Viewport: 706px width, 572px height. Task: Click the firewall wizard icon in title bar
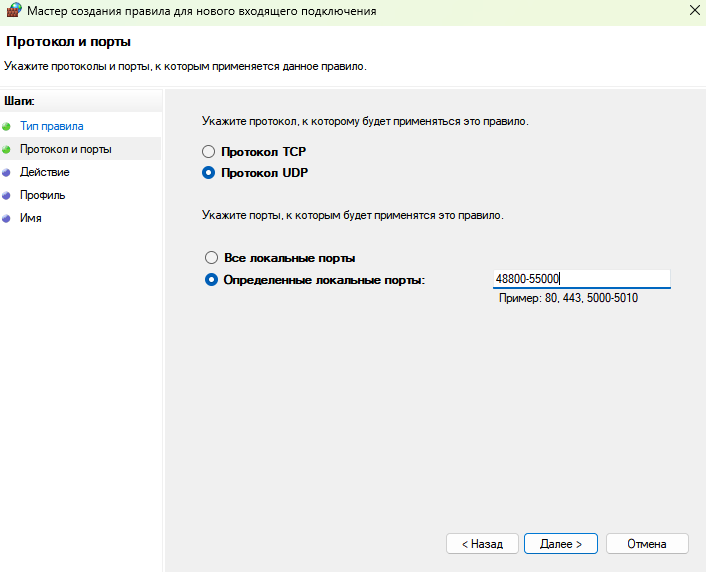click(14, 10)
